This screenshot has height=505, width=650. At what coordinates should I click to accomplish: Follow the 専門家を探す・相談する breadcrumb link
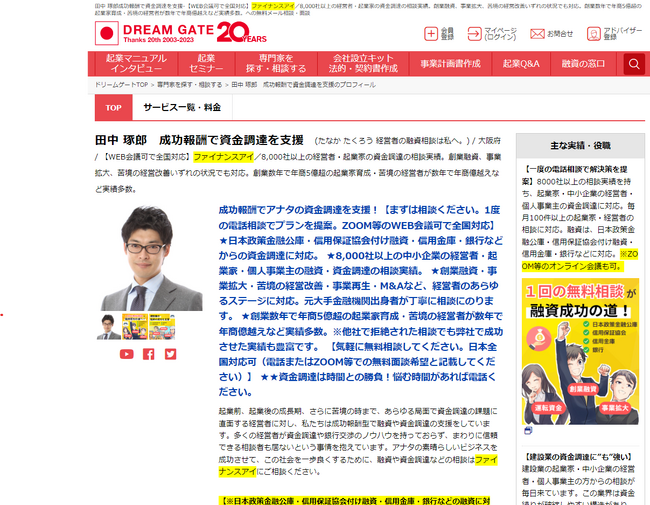(x=189, y=85)
